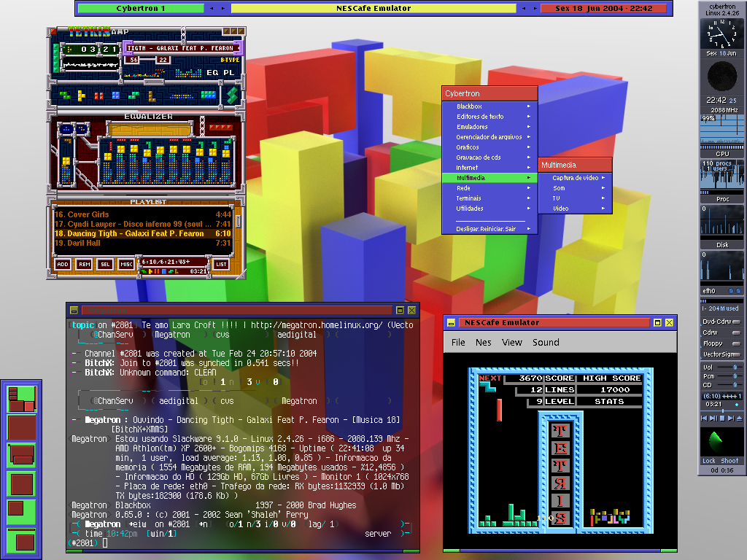Toggle the EQ window button in TetrisAmp
Image resolution: width=747 pixels, height=560 pixels.
[x=212, y=72]
